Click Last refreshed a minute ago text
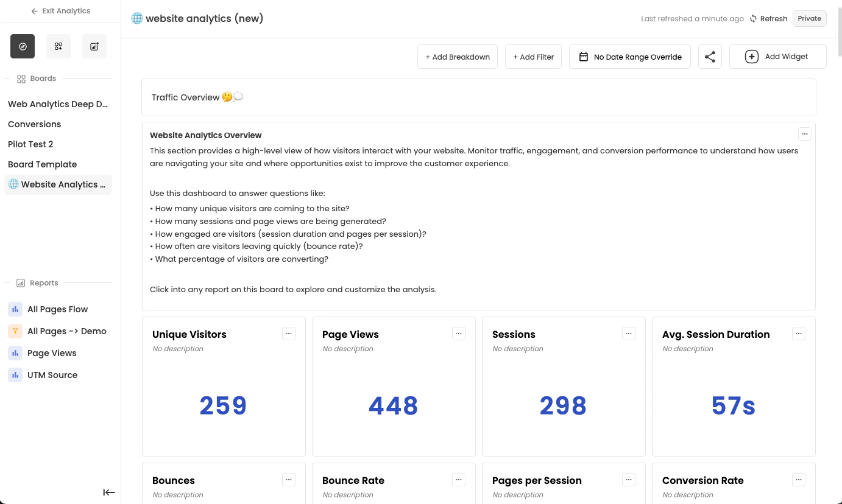 pos(692,19)
